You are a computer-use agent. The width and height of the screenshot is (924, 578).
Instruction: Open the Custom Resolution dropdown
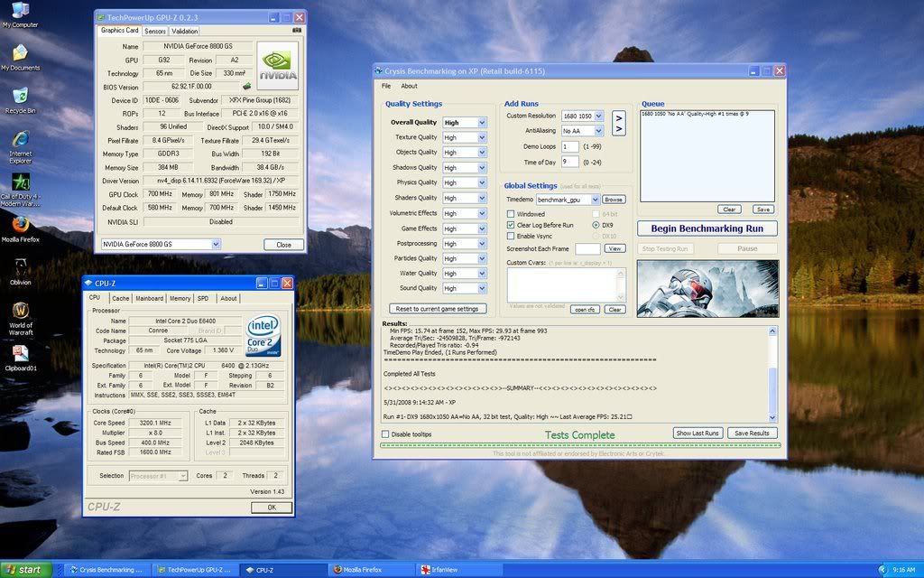click(x=599, y=116)
